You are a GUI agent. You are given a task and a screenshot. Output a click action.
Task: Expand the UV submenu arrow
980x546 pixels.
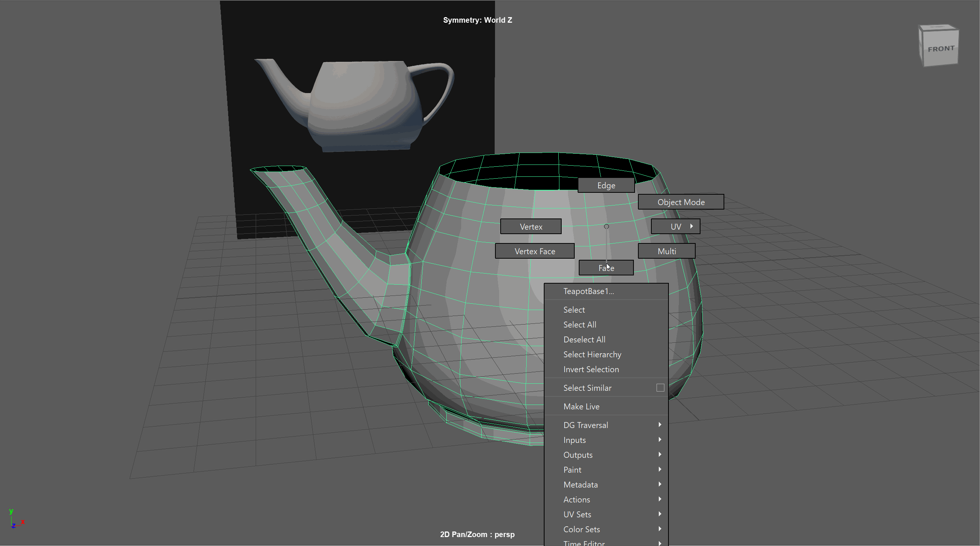click(x=691, y=226)
